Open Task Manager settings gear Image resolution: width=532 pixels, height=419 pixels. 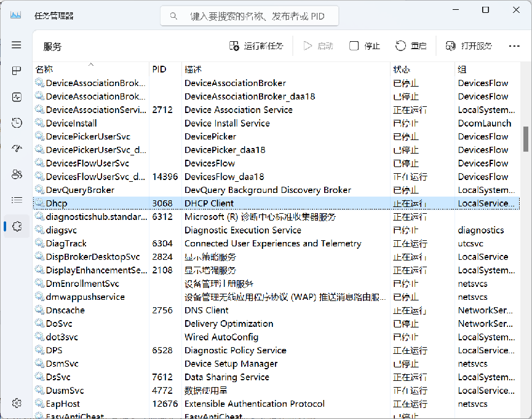[17, 403]
